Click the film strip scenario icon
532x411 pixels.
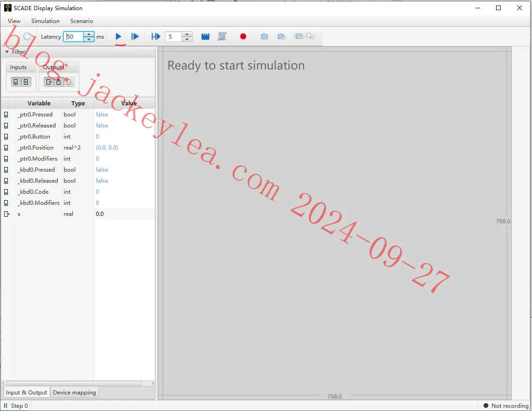205,36
